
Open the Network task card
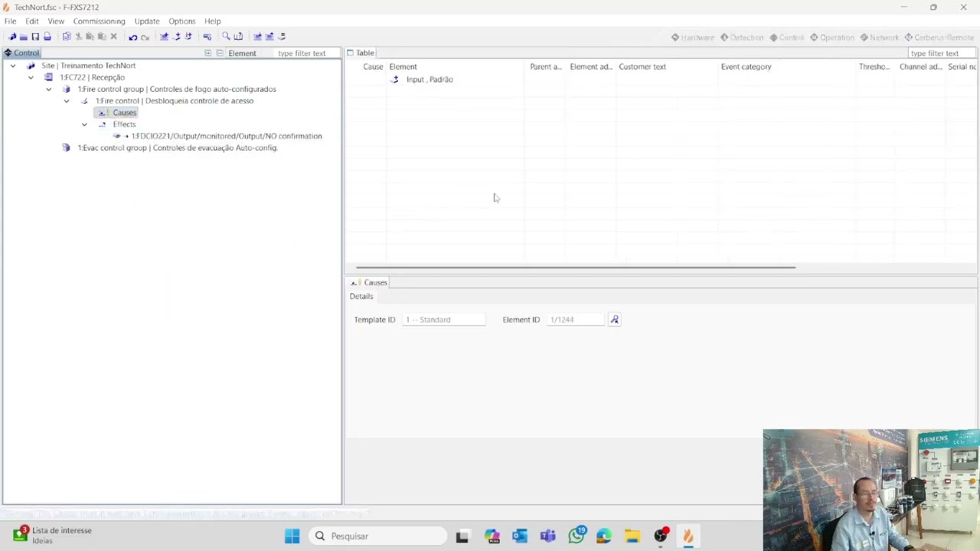tap(879, 37)
